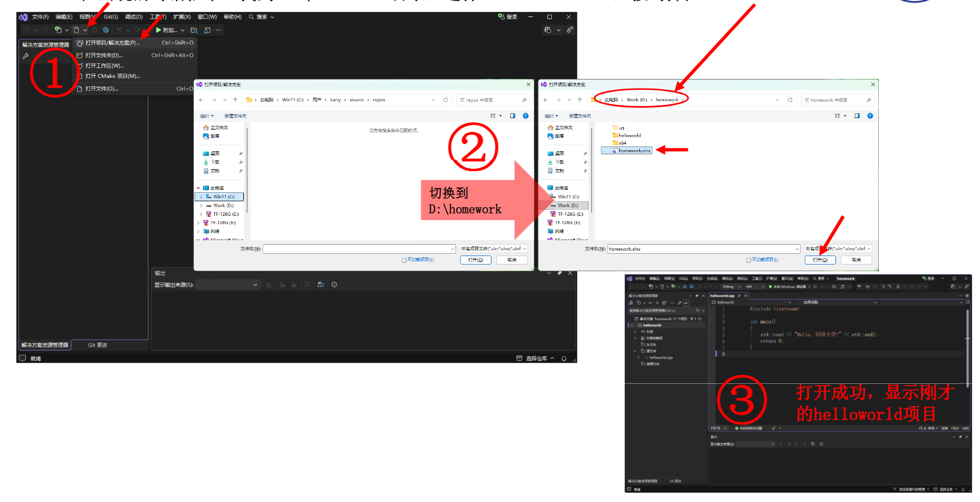Toggle the pin on helloworld.cpp tab
The height and width of the screenshot is (502, 980).
pyautogui.click(x=740, y=296)
